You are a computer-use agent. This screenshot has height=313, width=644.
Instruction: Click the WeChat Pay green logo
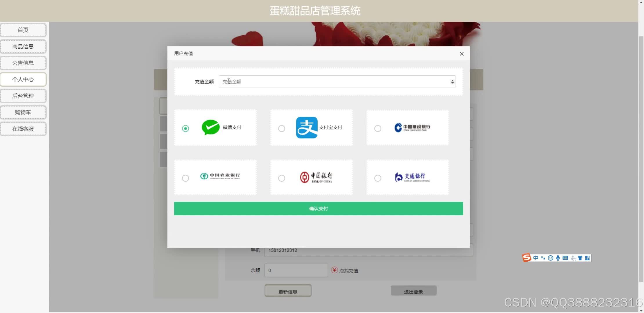click(x=211, y=127)
